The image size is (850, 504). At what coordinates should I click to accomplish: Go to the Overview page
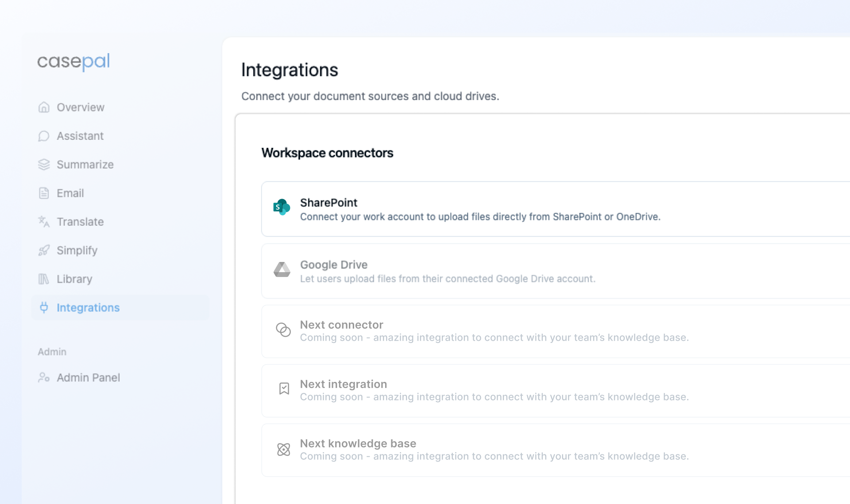click(x=80, y=108)
